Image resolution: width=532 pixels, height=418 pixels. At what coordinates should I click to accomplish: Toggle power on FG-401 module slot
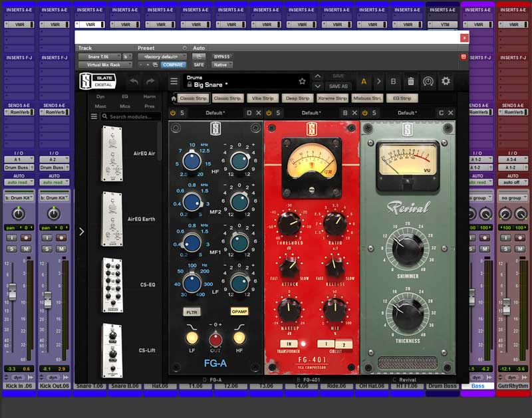[x=269, y=113]
